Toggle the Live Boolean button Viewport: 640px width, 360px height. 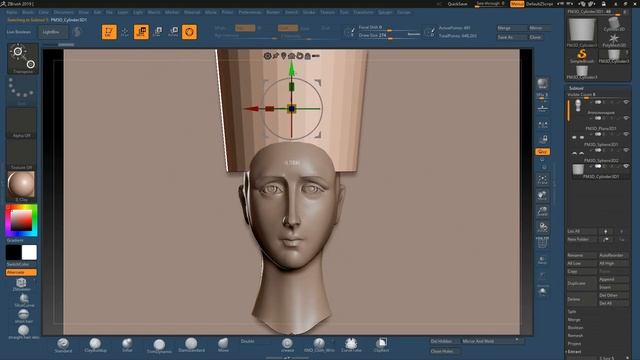(x=19, y=32)
